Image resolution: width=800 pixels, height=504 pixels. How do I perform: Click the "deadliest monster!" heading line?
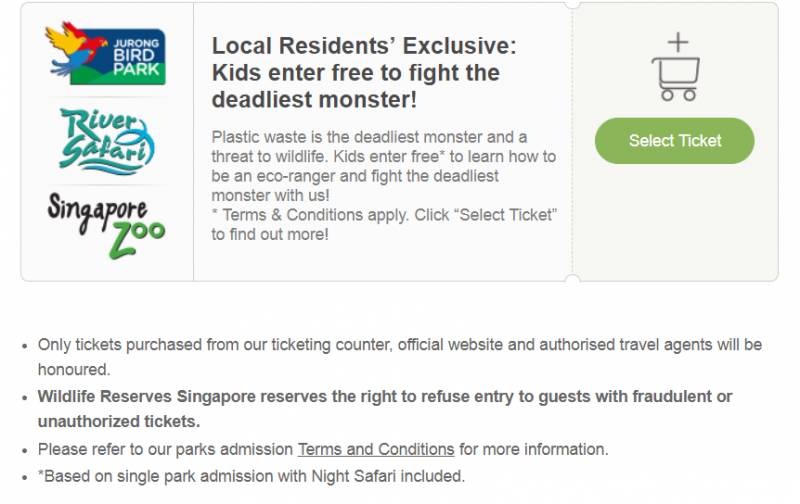point(314,100)
